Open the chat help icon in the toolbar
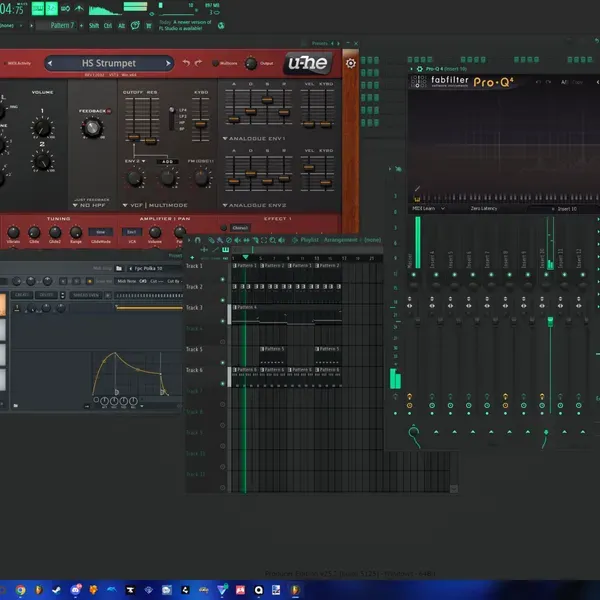Image resolution: width=600 pixels, height=600 pixels. (135, 25)
